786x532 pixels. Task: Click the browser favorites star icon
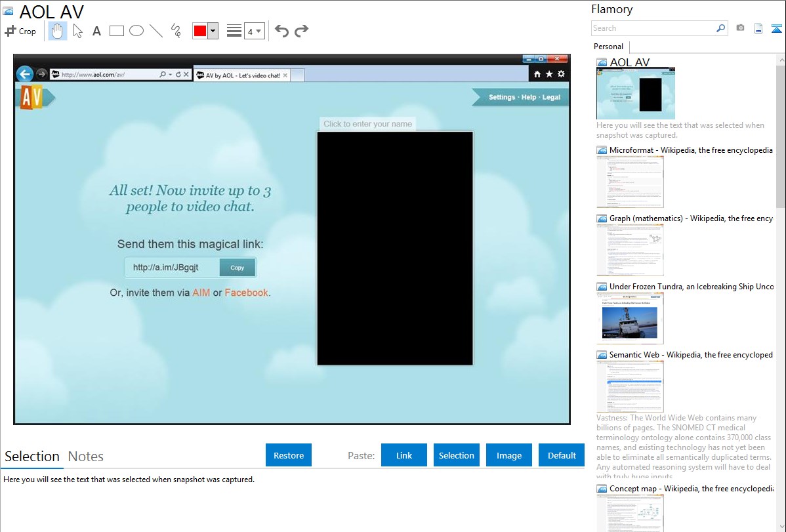pyautogui.click(x=549, y=74)
